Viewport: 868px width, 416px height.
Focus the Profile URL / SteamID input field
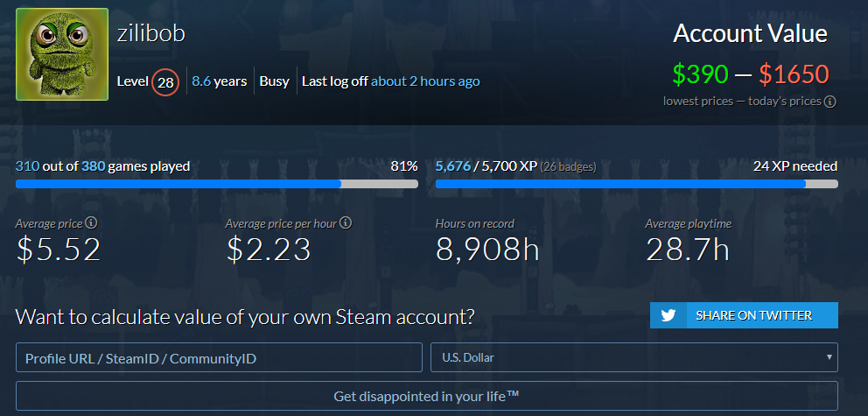click(x=220, y=357)
